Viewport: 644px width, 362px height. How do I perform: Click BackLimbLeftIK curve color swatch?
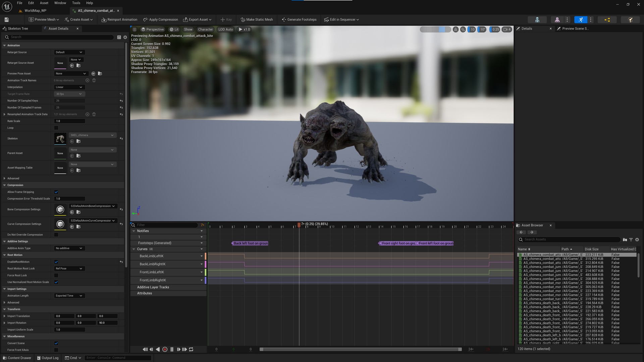pos(206,256)
